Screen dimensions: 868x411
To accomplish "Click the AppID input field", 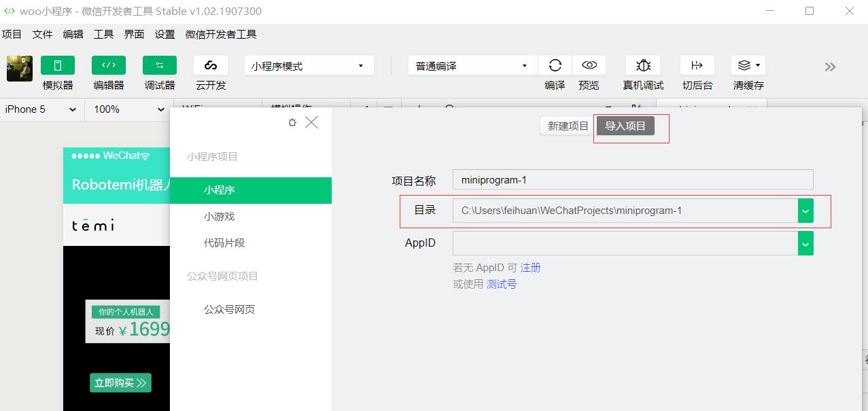I will click(625, 243).
